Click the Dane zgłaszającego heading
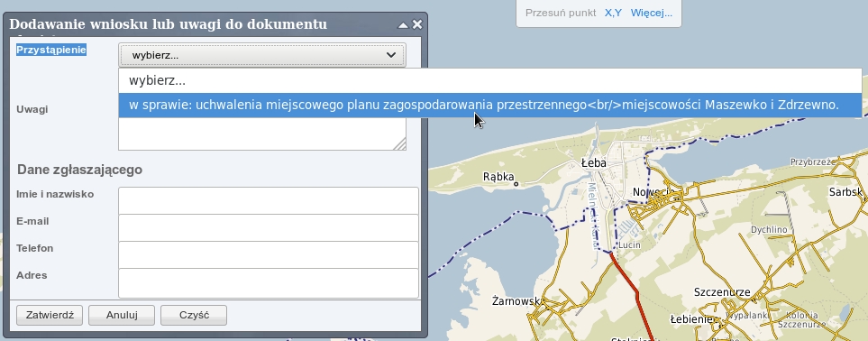868x341 pixels. tap(79, 170)
